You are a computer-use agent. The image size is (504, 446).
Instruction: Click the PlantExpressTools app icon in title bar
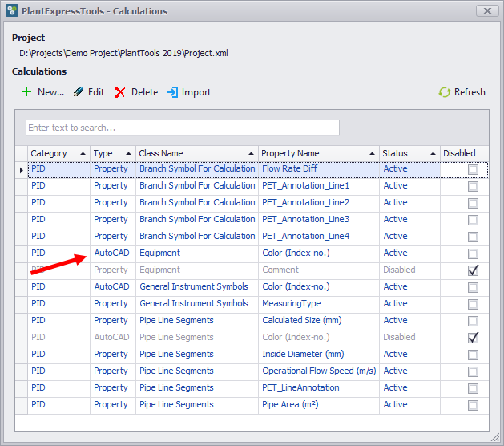(11, 11)
